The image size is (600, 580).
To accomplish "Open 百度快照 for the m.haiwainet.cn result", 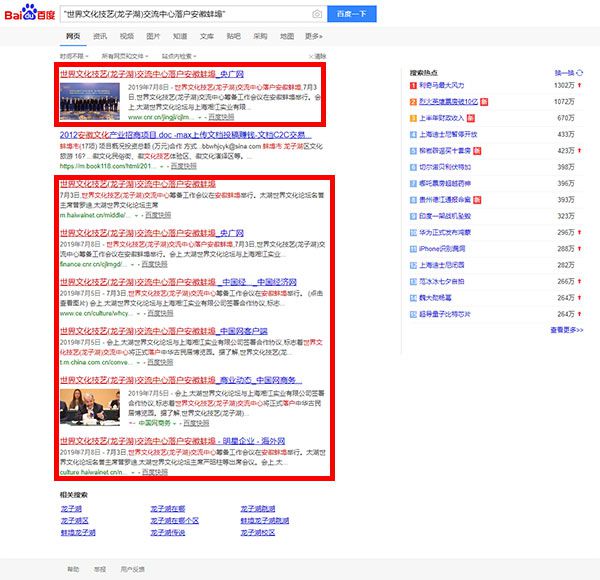I will (158, 215).
